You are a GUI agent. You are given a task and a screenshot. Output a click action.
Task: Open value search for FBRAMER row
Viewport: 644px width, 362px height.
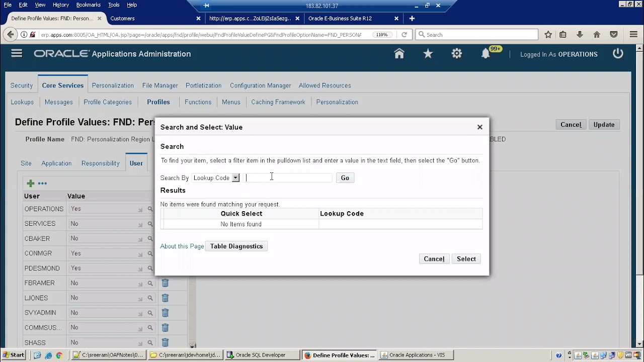coord(150,284)
